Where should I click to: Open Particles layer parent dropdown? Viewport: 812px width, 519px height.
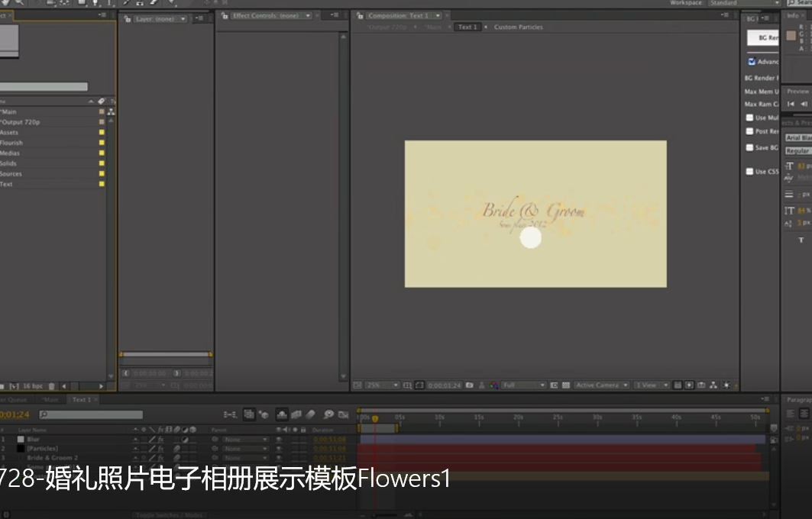tap(245, 449)
